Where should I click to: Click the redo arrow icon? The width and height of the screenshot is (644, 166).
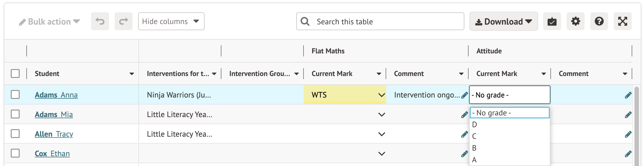click(123, 21)
